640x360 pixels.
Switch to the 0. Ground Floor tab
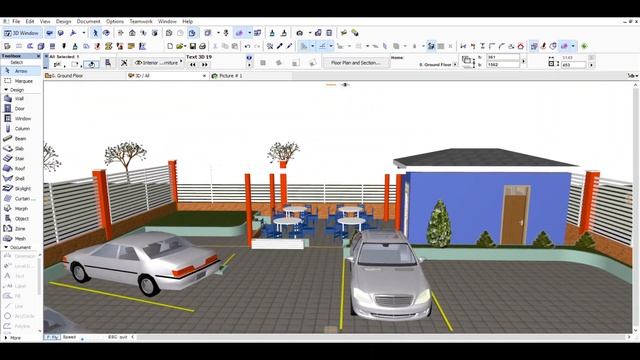pos(84,76)
